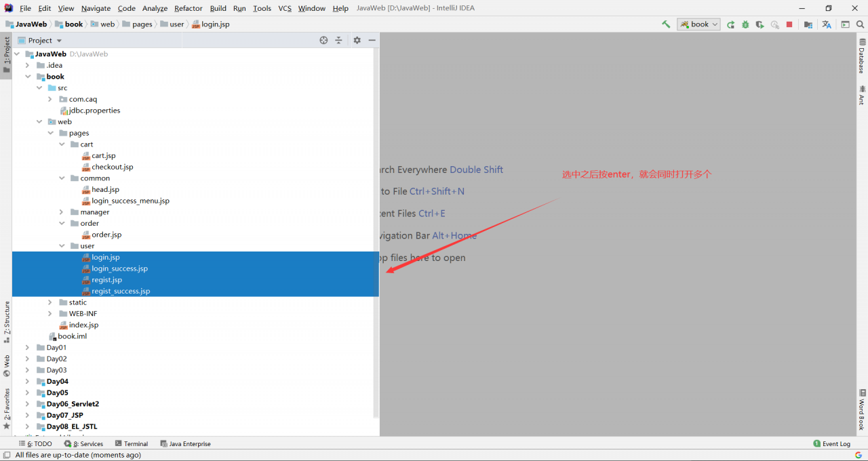Open the Project Structure icon
868x461 pixels.
tap(808, 24)
